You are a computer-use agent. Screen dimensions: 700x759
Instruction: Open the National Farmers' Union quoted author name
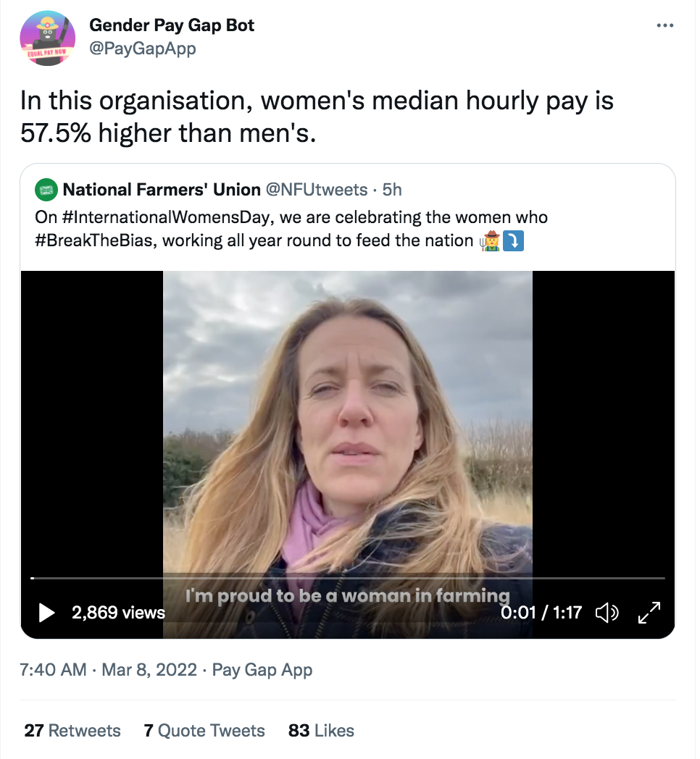point(162,190)
